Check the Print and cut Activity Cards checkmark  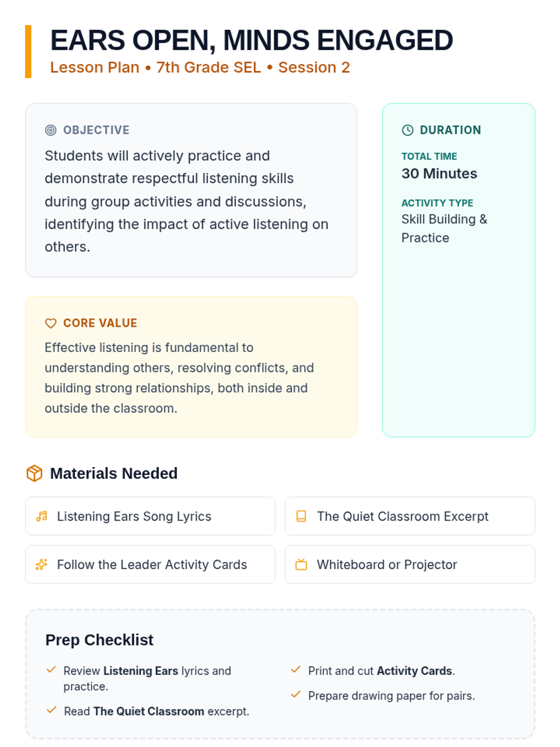click(295, 670)
